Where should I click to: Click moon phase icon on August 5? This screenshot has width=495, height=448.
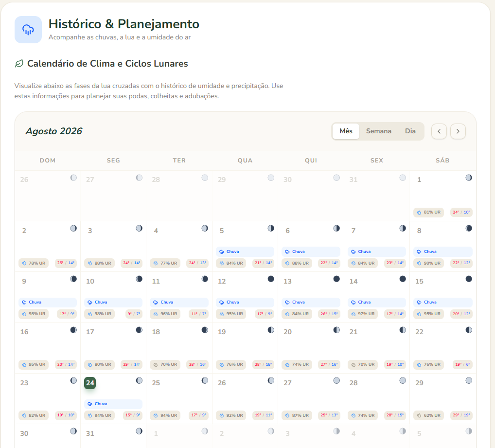(271, 228)
